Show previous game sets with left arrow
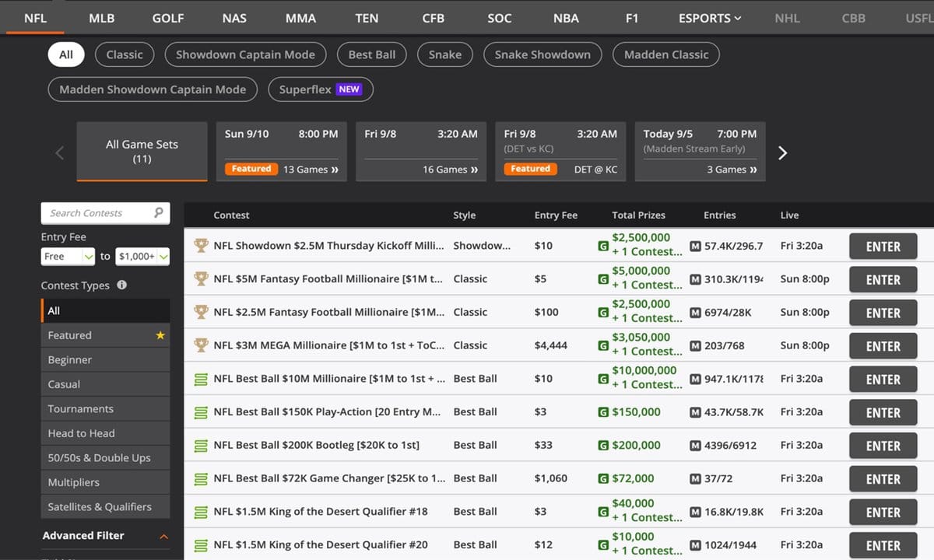Image resolution: width=934 pixels, height=560 pixels. click(60, 152)
